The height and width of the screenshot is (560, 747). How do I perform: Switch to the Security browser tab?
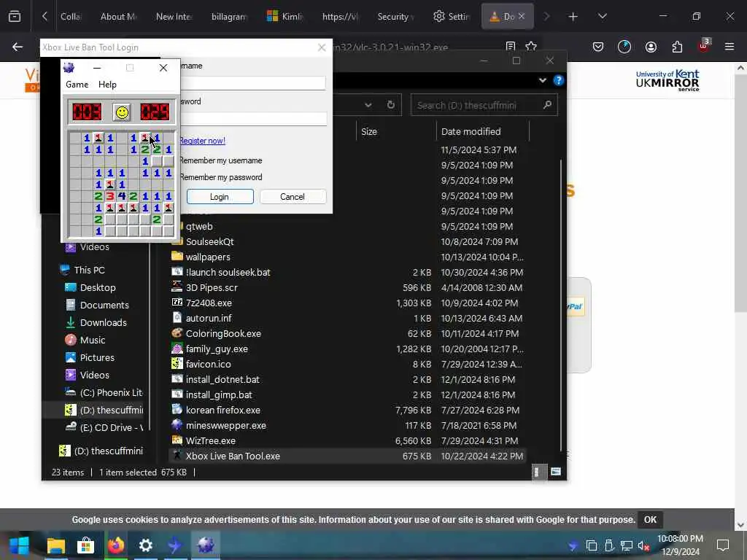395,17
